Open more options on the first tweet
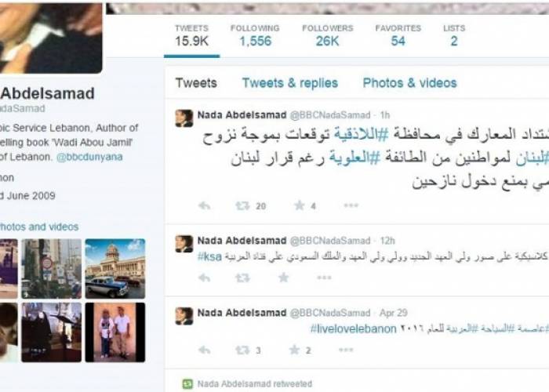549x392 pixels. (x=351, y=205)
